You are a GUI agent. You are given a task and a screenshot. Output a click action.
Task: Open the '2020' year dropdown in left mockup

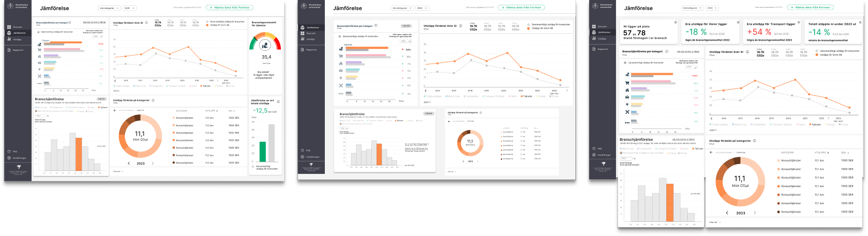tap(129, 8)
